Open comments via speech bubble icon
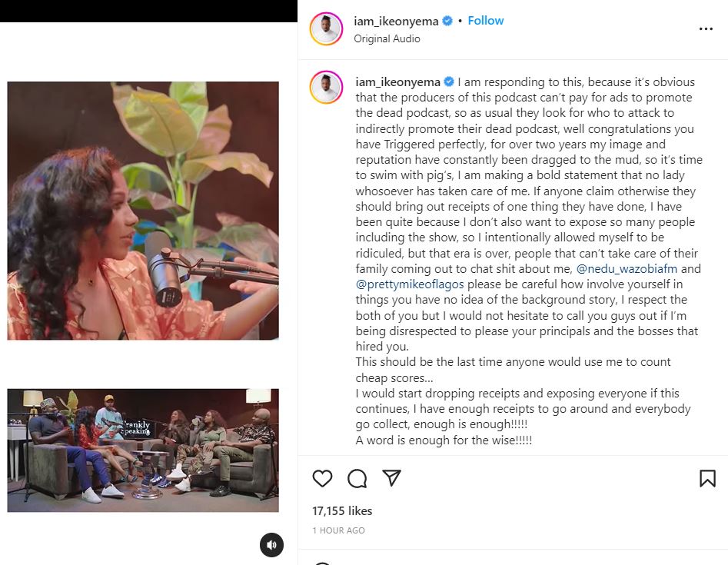Screen dimensions: 728x565 [x=357, y=479]
